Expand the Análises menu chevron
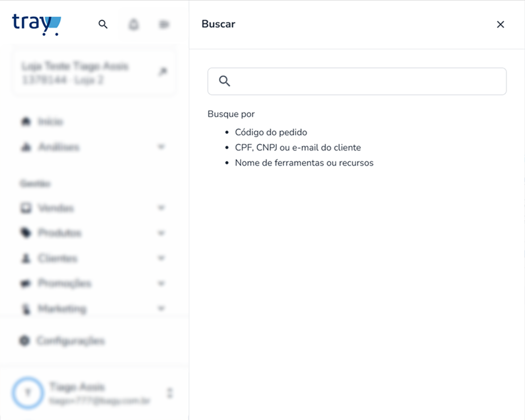This screenshot has width=525, height=420. pyautogui.click(x=161, y=146)
